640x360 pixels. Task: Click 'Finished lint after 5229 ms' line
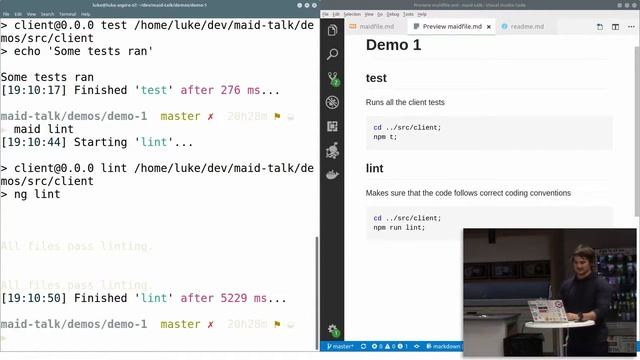click(144, 298)
